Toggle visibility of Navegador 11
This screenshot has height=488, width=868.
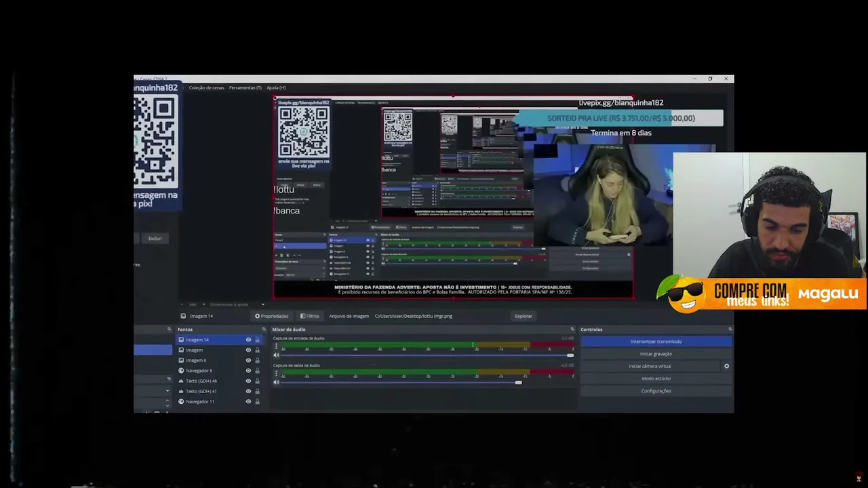coord(248,401)
